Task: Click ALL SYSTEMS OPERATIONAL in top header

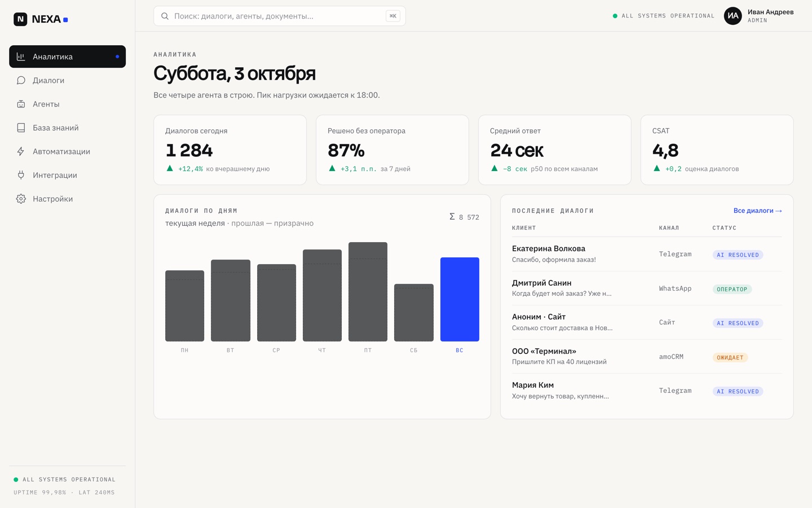Action: pos(664,16)
